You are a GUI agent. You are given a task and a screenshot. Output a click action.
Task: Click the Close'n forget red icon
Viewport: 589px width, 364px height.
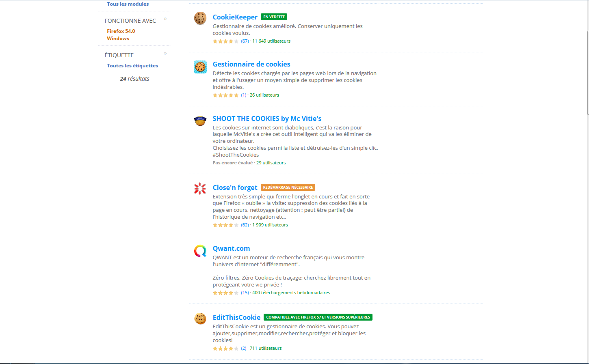[x=200, y=189]
